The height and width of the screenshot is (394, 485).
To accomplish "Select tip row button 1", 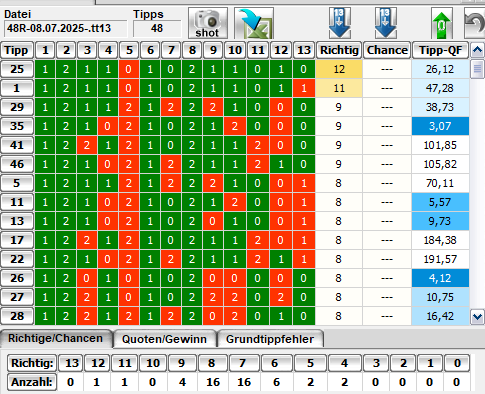I will (17, 88).
